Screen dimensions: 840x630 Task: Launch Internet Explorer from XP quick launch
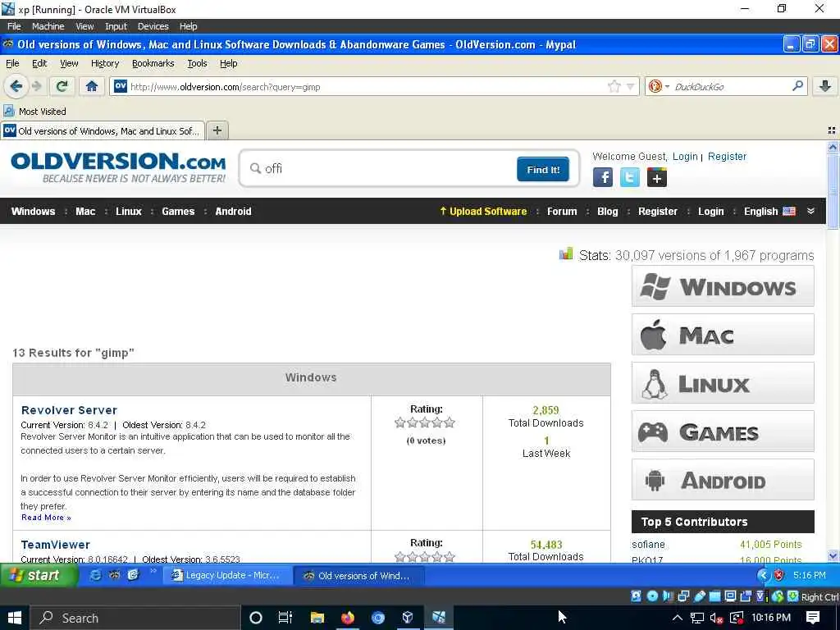[95, 575]
